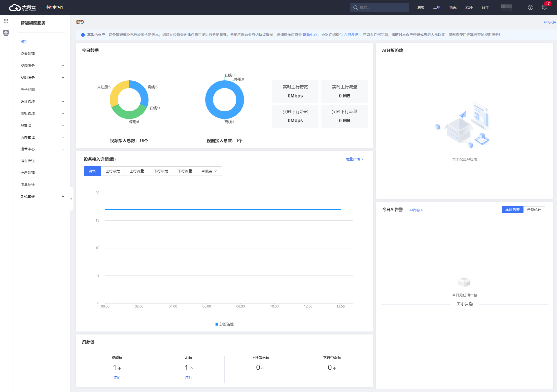The width and height of the screenshot is (557, 392).
Task: Open 费用 in top navigation
Action: [x=421, y=7]
